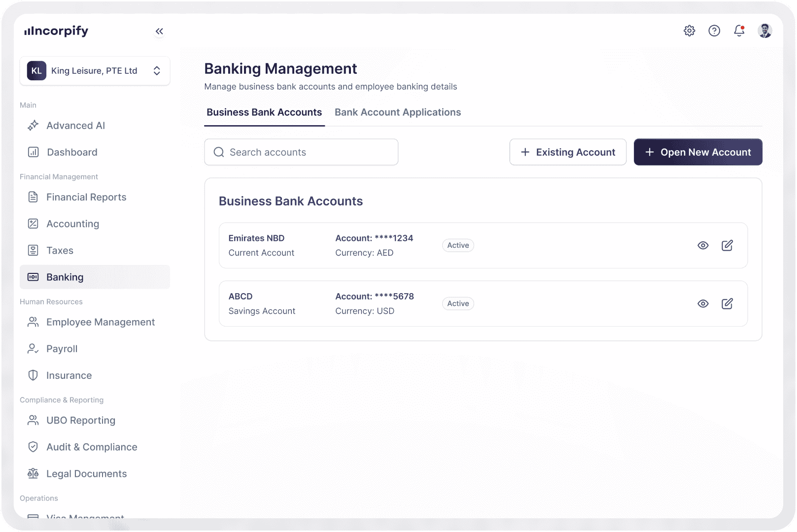
Task: Edit the Emirates NBD account
Action: coord(728,245)
